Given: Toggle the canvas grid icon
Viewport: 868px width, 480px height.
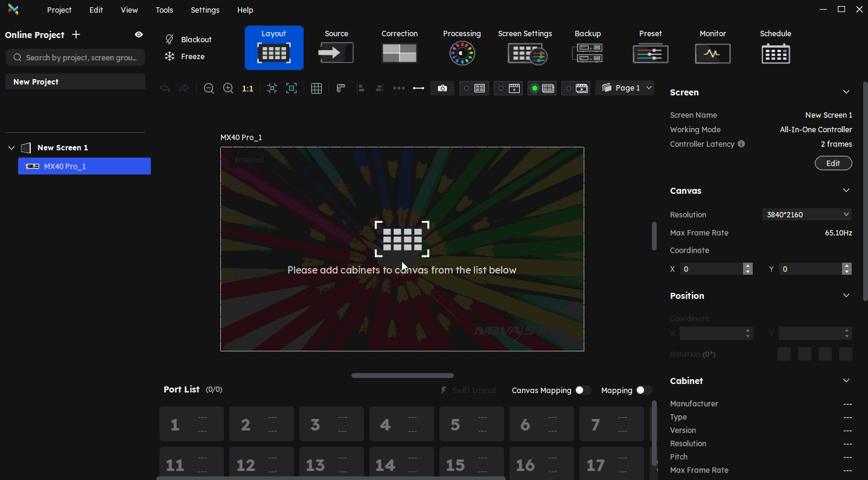Looking at the screenshot, I should [316, 88].
